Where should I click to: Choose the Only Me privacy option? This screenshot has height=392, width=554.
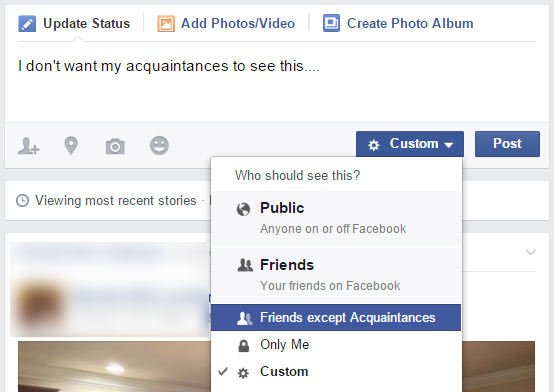point(336,345)
